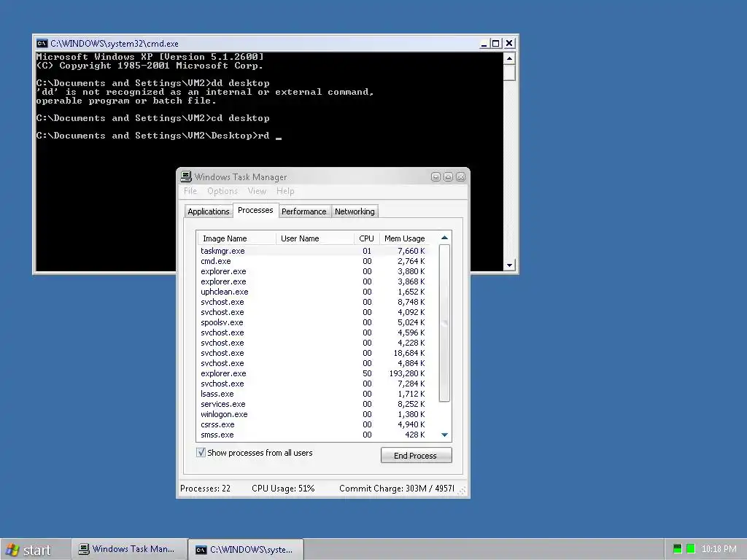Click the rd command prompt line

158,136
